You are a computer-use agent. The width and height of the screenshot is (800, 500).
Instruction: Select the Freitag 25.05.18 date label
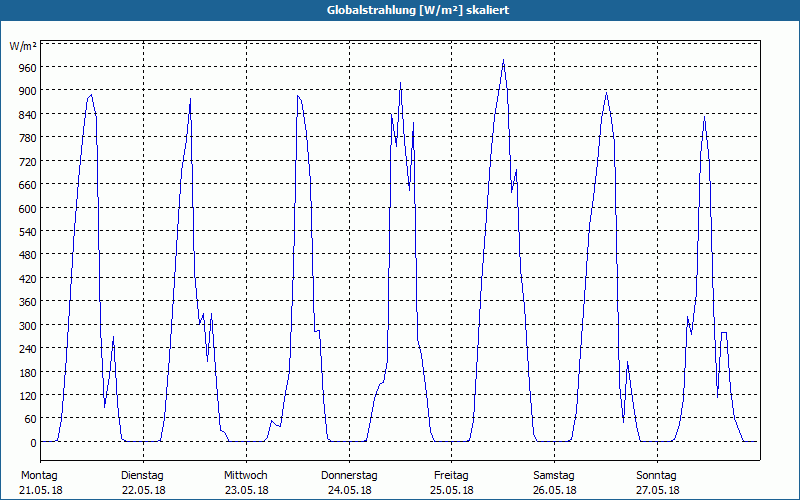452,483
